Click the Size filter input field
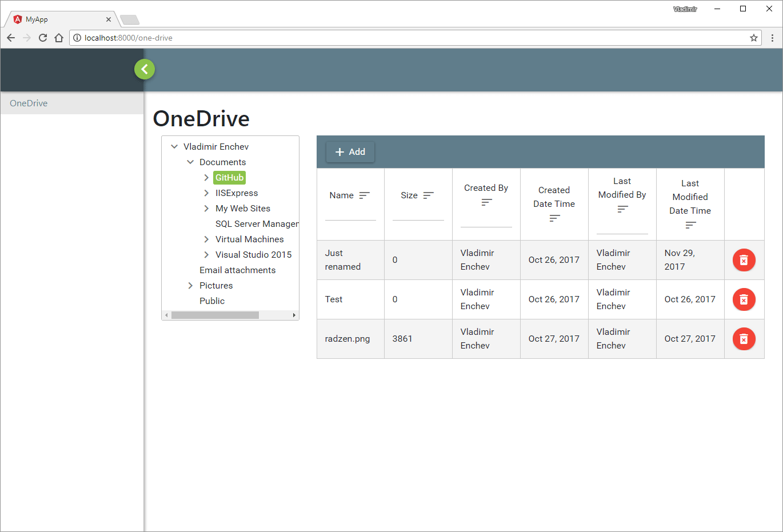The width and height of the screenshot is (783, 532). (x=418, y=213)
